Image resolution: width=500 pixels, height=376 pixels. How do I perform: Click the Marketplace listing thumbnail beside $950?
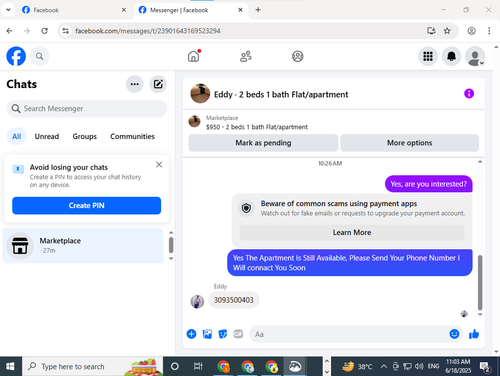point(194,121)
